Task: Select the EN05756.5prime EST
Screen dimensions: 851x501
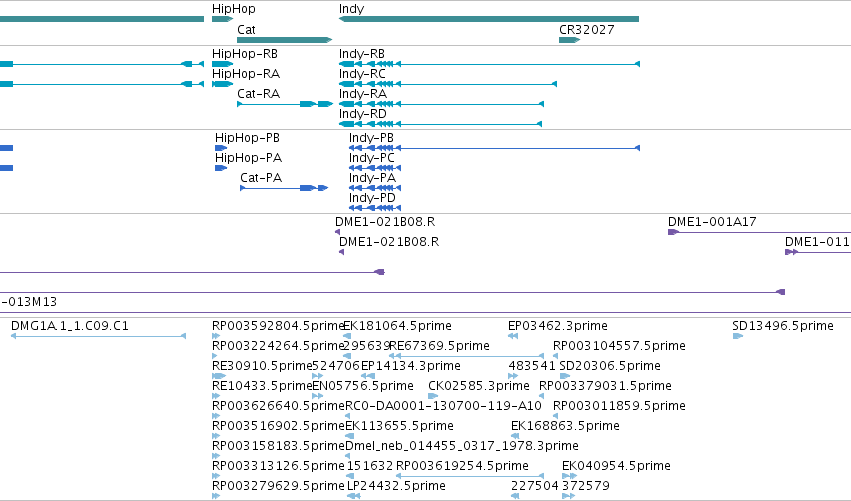Action: pos(317,396)
